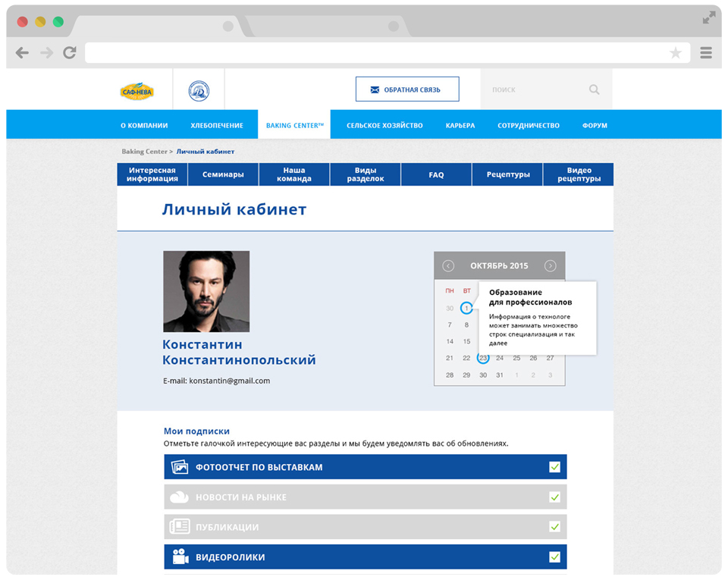The height and width of the screenshot is (580, 728).
Task: Click the Обратная связь button
Action: click(x=407, y=89)
